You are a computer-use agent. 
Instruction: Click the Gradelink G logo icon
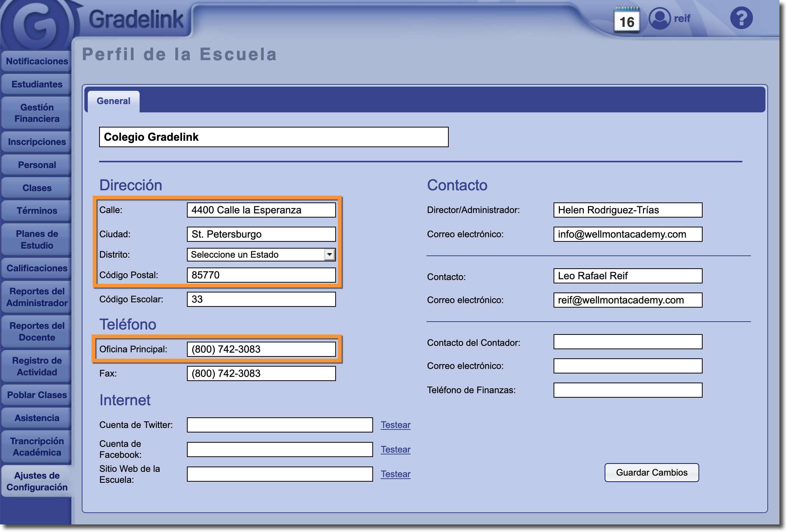coord(37,25)
